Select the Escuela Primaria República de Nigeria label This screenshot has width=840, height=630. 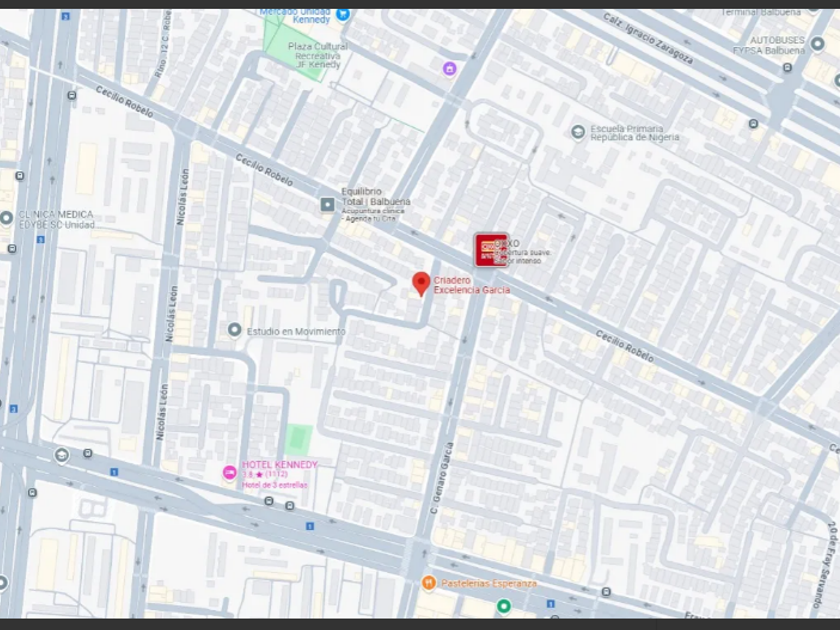tap(635, 133)
